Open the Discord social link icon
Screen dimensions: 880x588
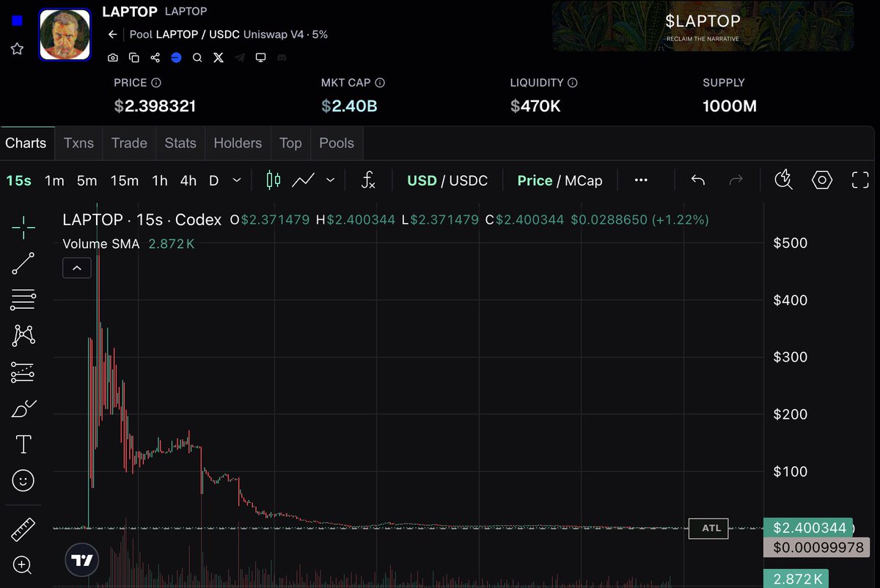pyautogui.click(x=282, y=57)
